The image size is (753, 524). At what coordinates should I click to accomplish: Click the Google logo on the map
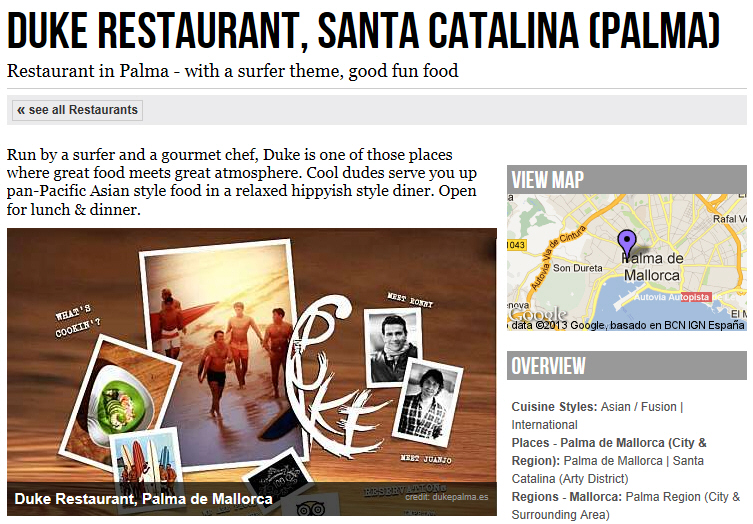(x=538, y=314)
